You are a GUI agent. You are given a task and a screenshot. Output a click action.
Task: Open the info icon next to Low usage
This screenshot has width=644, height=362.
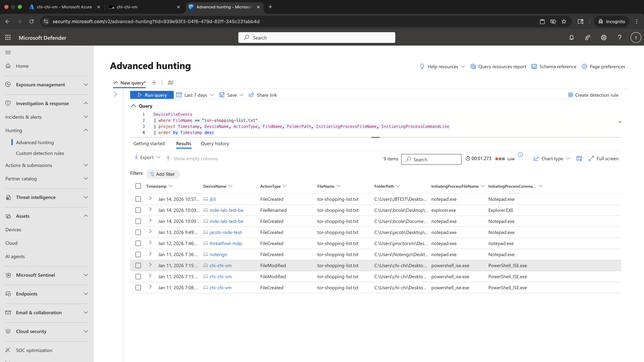521,155
